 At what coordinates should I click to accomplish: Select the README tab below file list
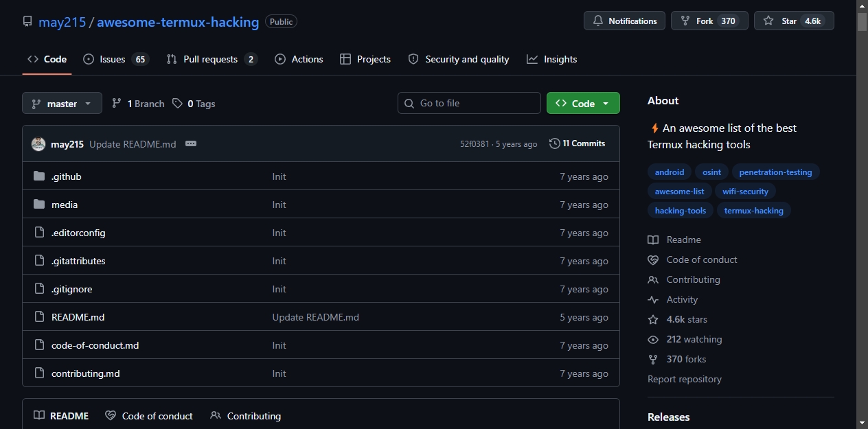coord(61,416)
